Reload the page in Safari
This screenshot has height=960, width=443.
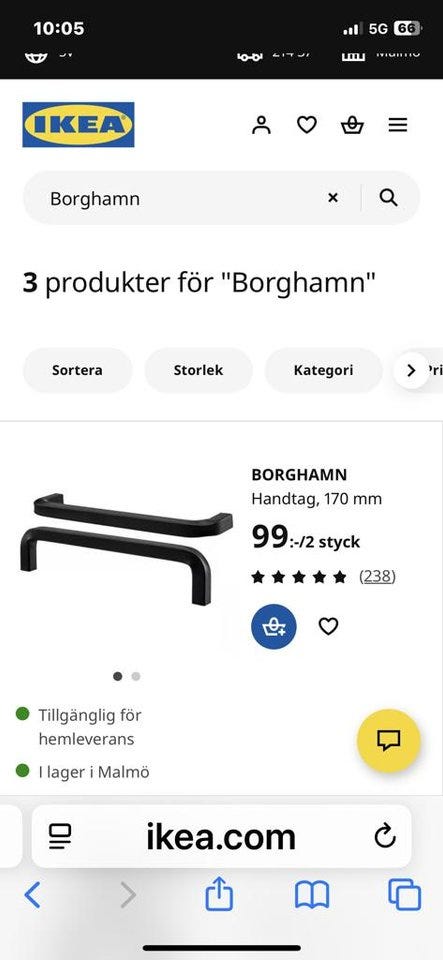pyautogui.click(x=385, y=836)
